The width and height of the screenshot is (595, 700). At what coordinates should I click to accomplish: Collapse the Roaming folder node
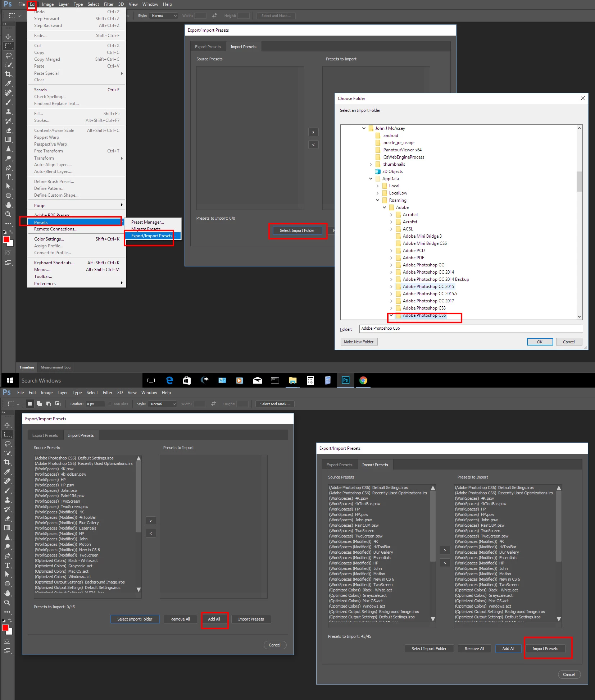point(377,200)
